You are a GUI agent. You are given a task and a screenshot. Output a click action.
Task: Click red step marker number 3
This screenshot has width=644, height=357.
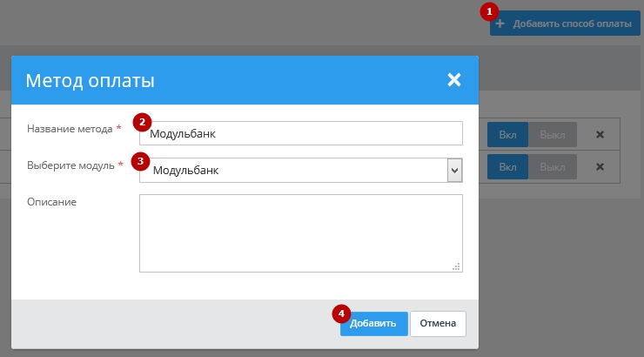pos(140,160)
